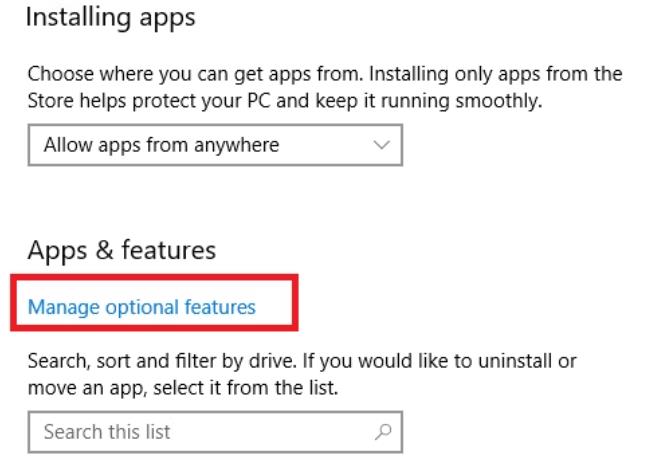
Task: Click the 'Choose where you can get apps' line
Action: (325, 74)
